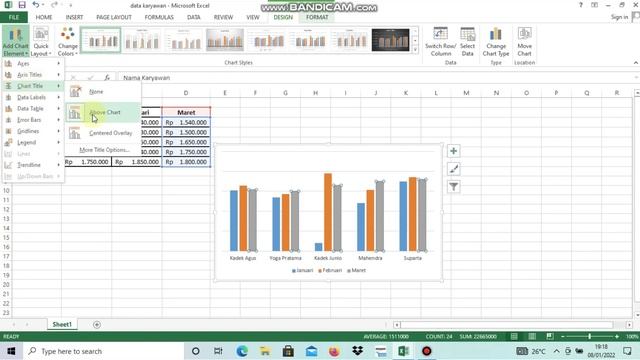
Task: Open Change Colors palette
Action: pyautogui.click(x=68, y=42)
